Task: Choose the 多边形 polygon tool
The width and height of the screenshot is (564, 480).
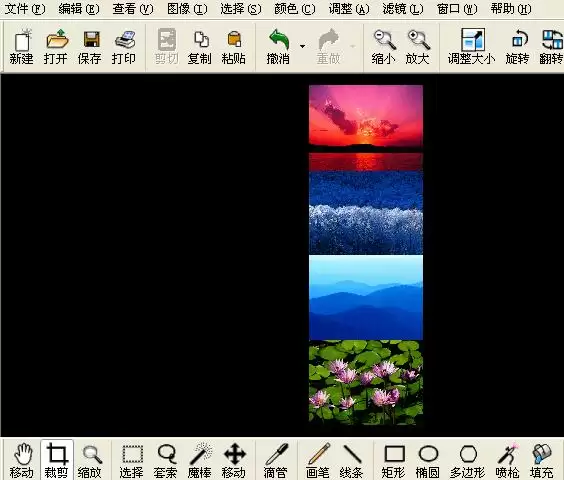Action: [468, 461]
